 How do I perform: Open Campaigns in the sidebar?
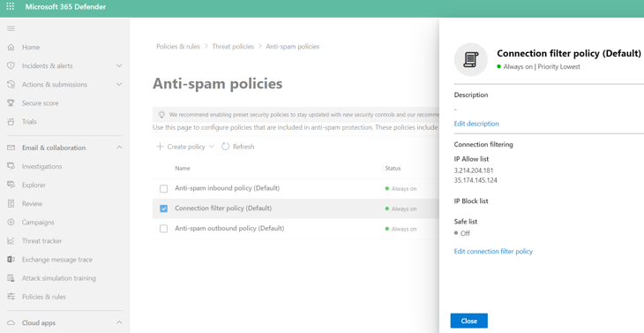[x=38, y=223]
